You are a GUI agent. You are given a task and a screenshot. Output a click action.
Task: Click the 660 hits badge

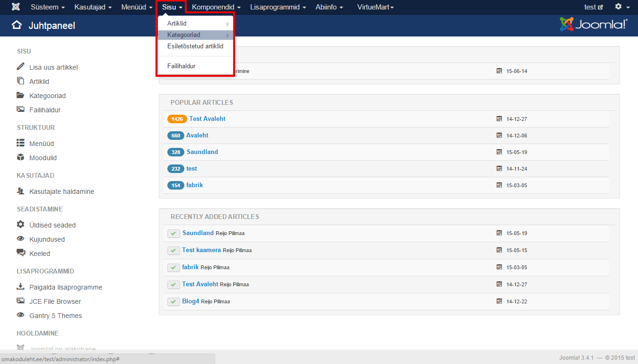pos(176,136)
